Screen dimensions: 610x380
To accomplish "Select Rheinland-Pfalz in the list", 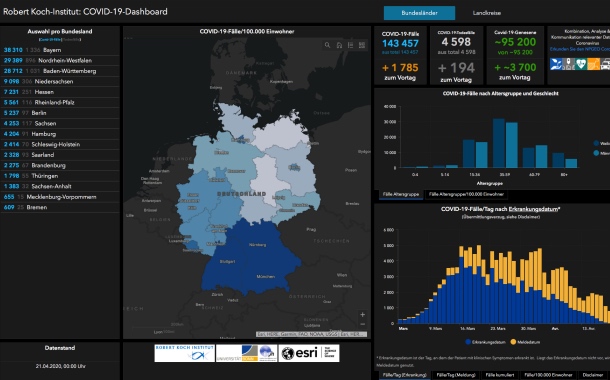I will (x=60, y=102).
